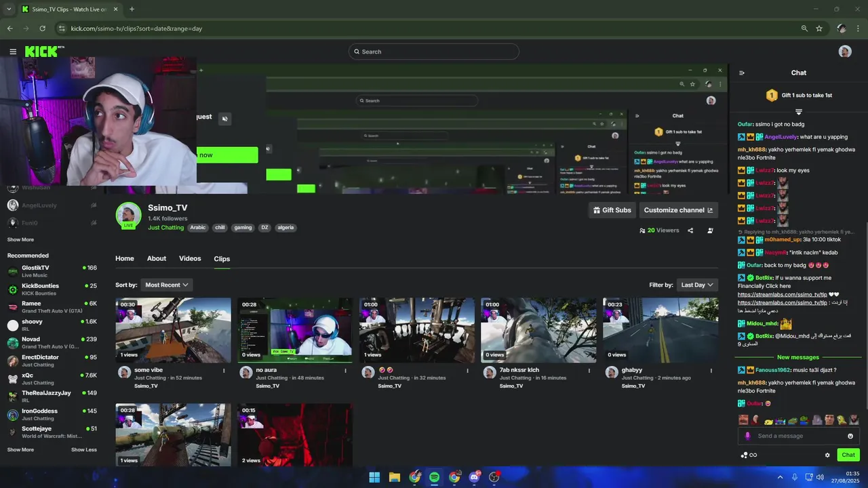Show hidden system tray icons

(x=780, y=477)
